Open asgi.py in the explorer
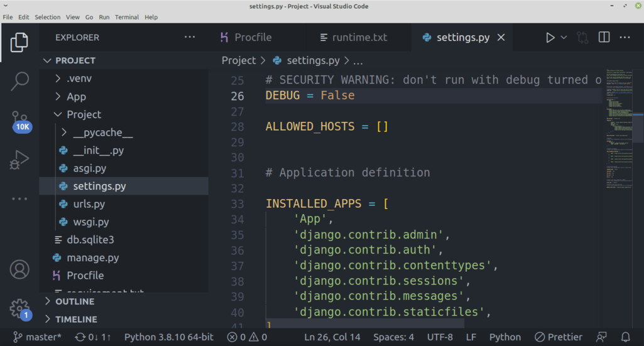 pyautogui.click(x=124, y=168)
